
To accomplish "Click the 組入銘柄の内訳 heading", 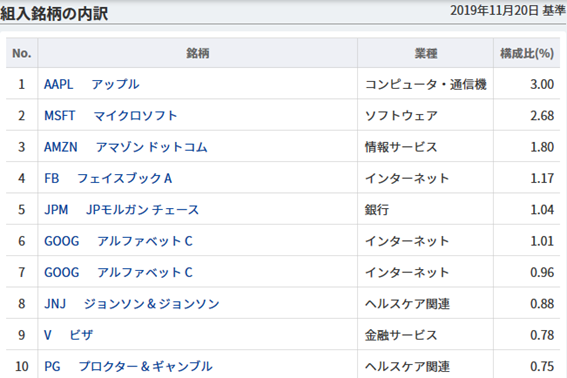I will coord(54,14).
